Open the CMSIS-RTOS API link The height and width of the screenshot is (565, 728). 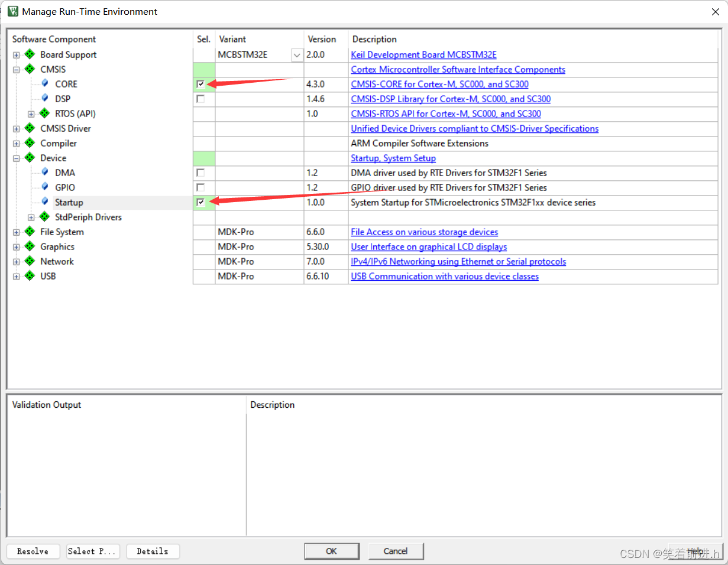point(446,113)
